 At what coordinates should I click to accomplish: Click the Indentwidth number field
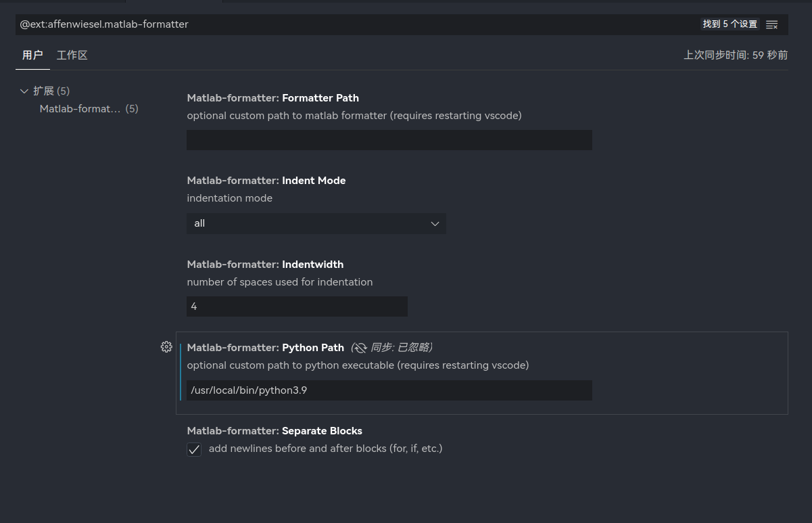(297, 306)
